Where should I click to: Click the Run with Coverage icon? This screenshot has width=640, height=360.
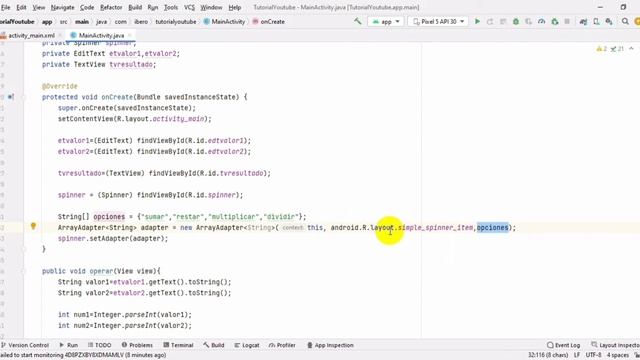pos(529,21)
